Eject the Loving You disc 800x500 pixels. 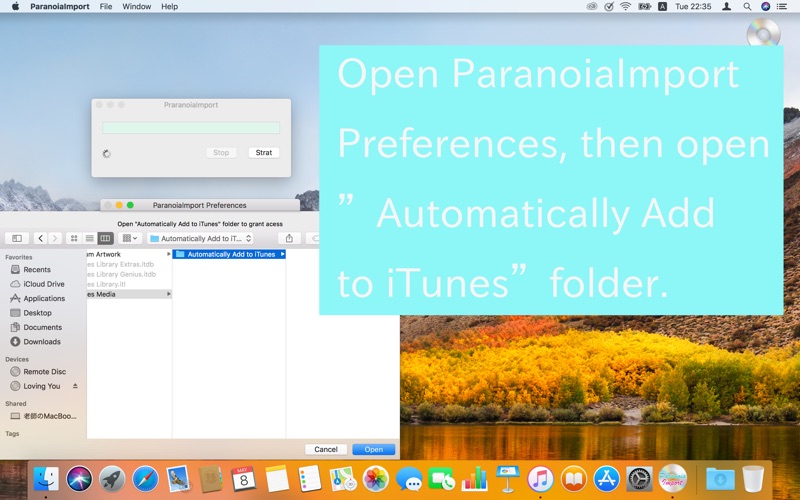(x=75, y=386)
